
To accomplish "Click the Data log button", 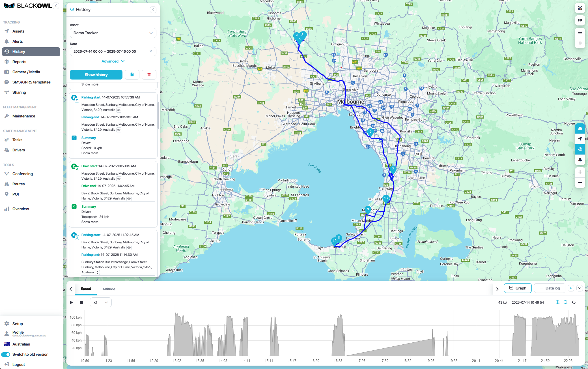I will pyautogui.click(x=550, y=288).
